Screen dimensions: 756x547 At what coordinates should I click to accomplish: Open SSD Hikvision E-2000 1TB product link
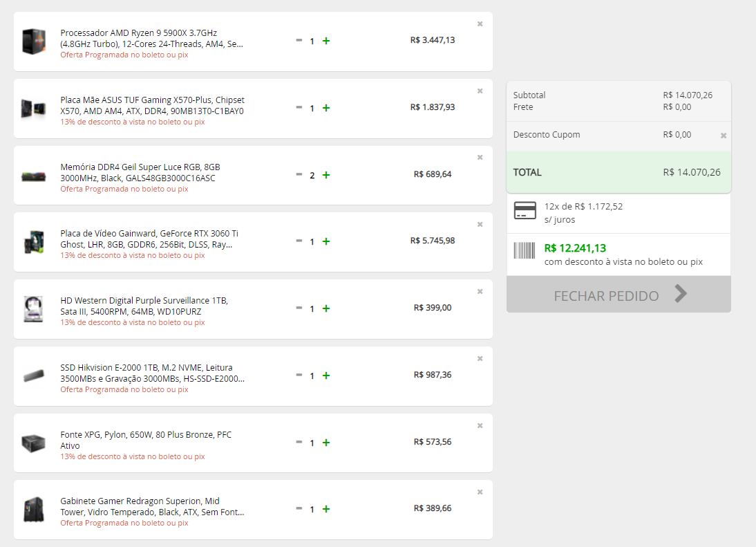tap(152, 373)
